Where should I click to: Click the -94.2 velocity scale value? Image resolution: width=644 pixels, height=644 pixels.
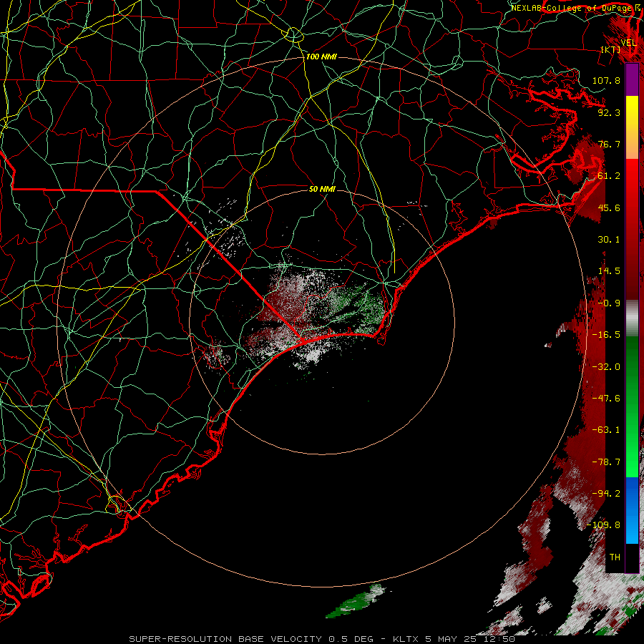tap(606, 494)
